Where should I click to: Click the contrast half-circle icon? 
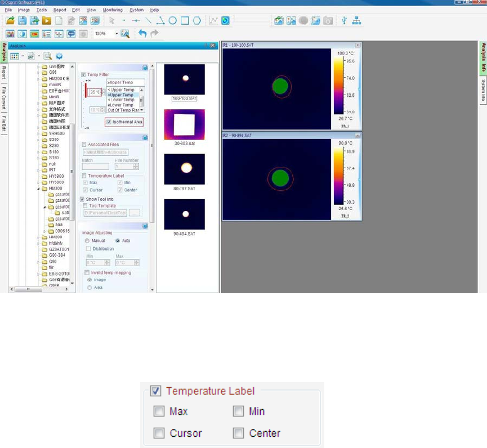pyautogui.click(x=22, y=34)
